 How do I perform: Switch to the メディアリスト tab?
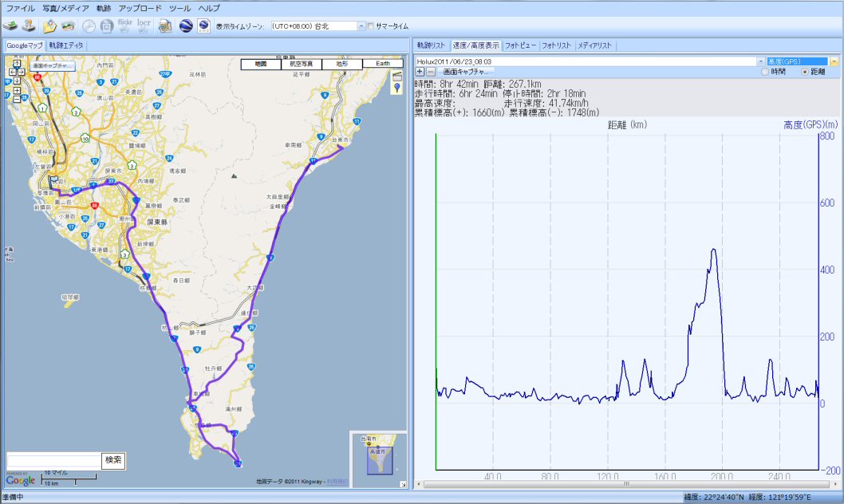coord(595,45)
